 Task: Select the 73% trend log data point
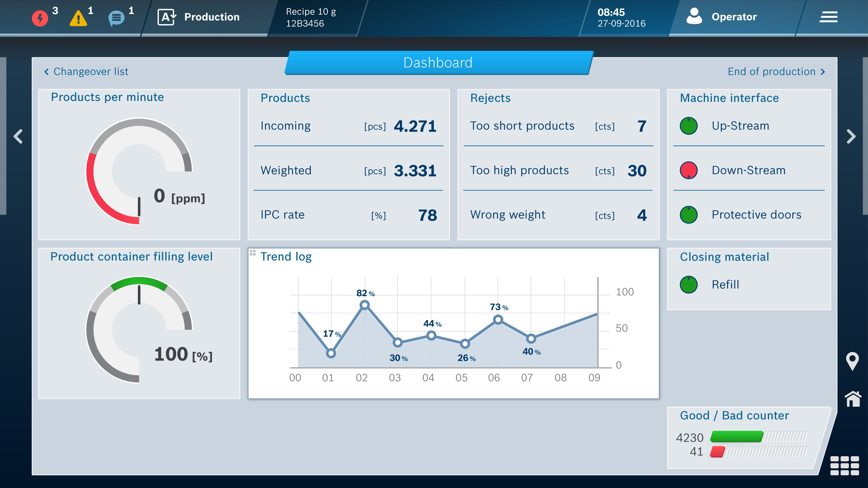click(498, 319)
